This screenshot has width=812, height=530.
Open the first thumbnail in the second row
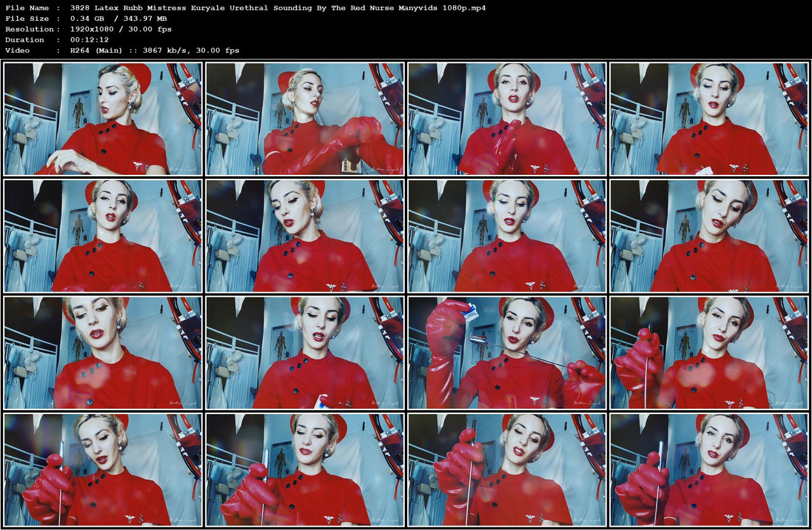tap(103, 236)
